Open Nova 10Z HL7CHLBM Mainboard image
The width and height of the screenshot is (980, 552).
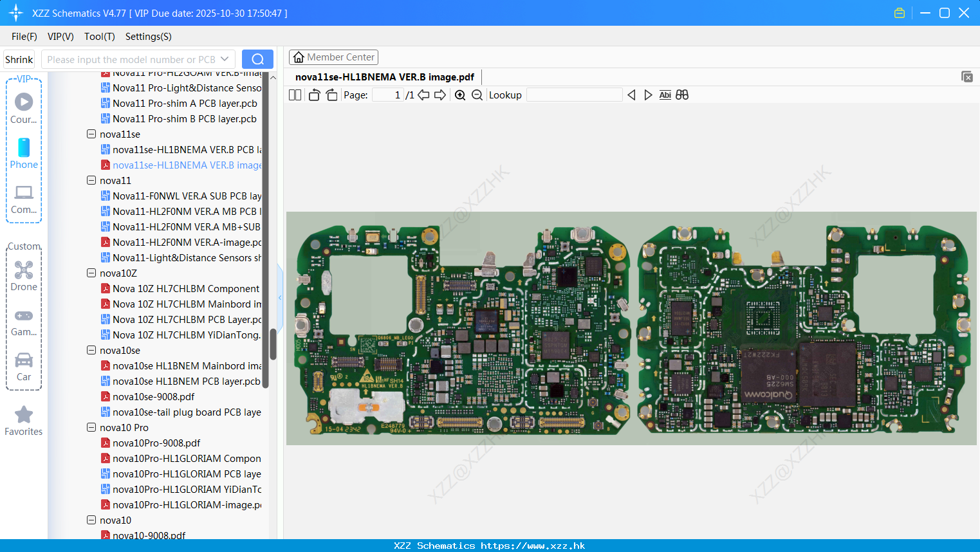(181, 304)
